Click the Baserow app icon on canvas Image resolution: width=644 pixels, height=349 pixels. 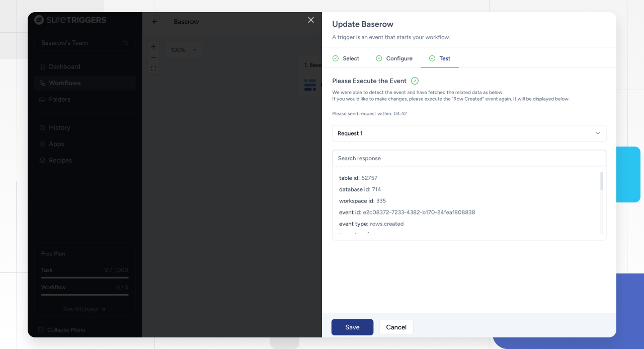310,85
